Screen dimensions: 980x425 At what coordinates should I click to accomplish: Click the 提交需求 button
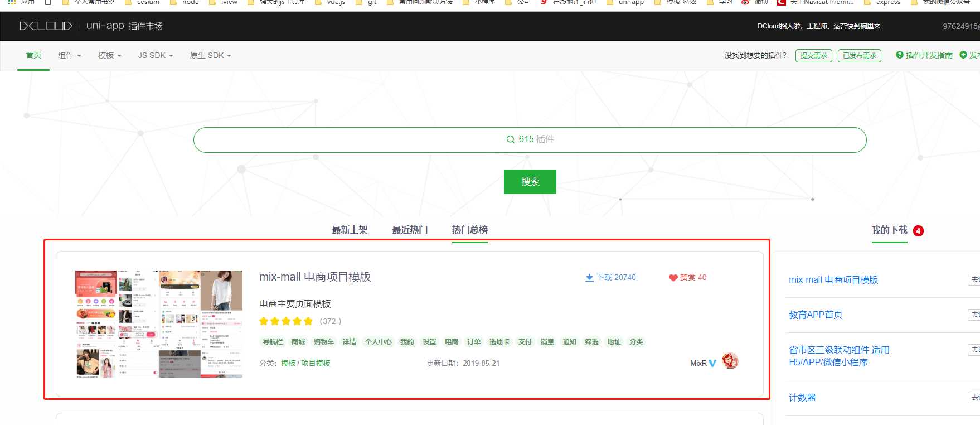pyautogui.click(x=814, y=56)
